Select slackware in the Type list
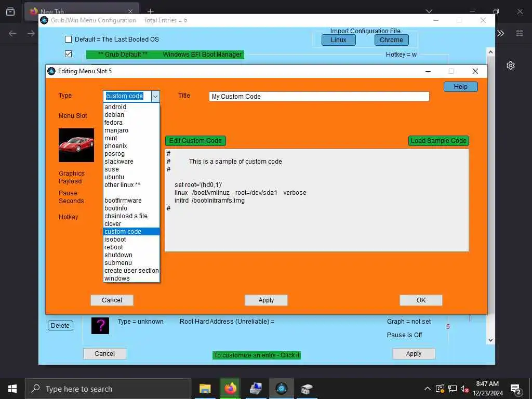Image resolution: width=532 pixels, height=399 pixels. pos(131,162)
